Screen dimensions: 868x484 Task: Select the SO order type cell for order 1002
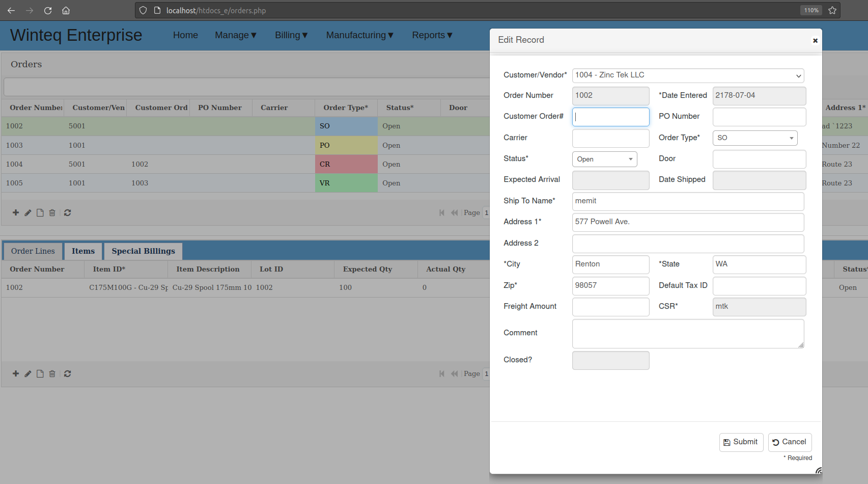pyautogui.click(x=346, y=126)
